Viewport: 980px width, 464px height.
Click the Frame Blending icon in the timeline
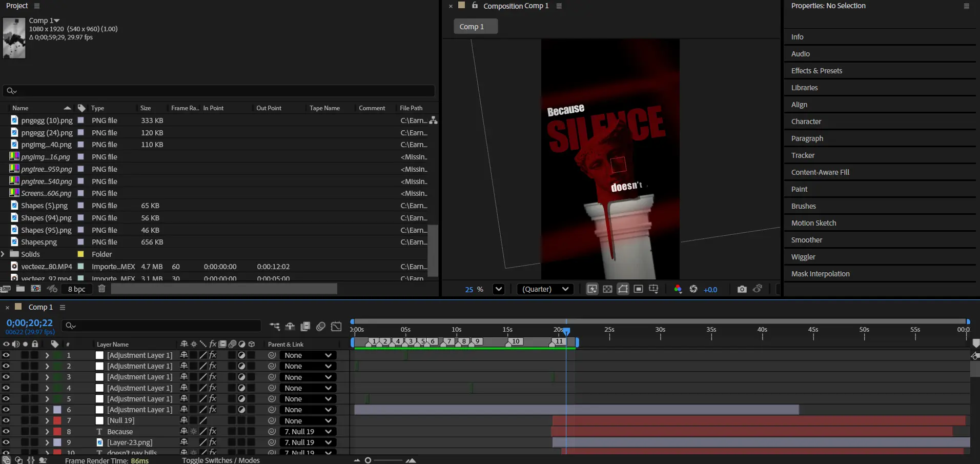click(x=305, y=327)
